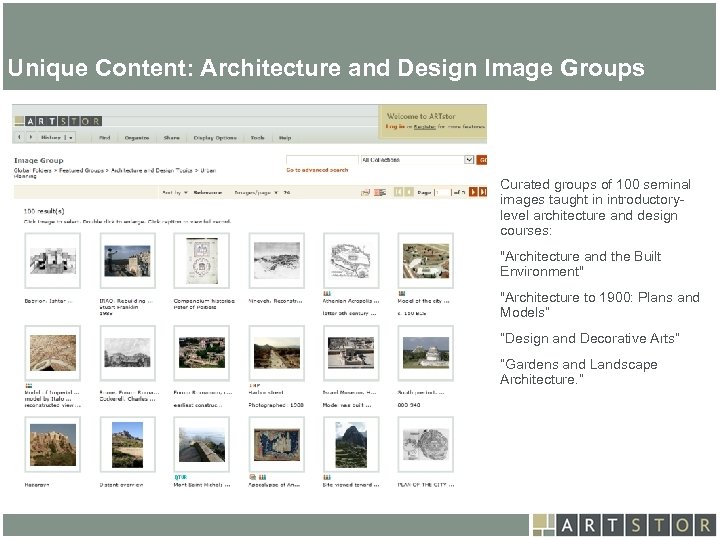The height and width of the screenshot is (540, 720).
Task: Click the Go to advanced search link
Action: click(317, 170)
